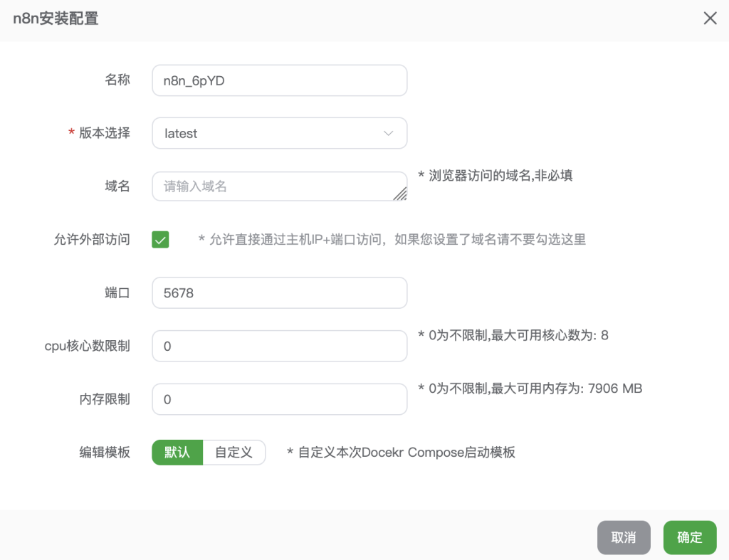Click the name field showing n8n_6pYD
This screenshot has width=729, height=560.
coord(279,80)
